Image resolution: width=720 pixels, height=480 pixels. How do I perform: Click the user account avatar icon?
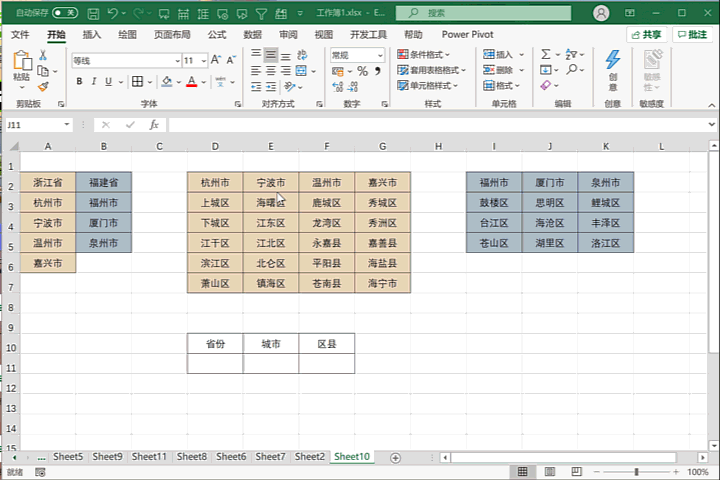tap(601, 13)
